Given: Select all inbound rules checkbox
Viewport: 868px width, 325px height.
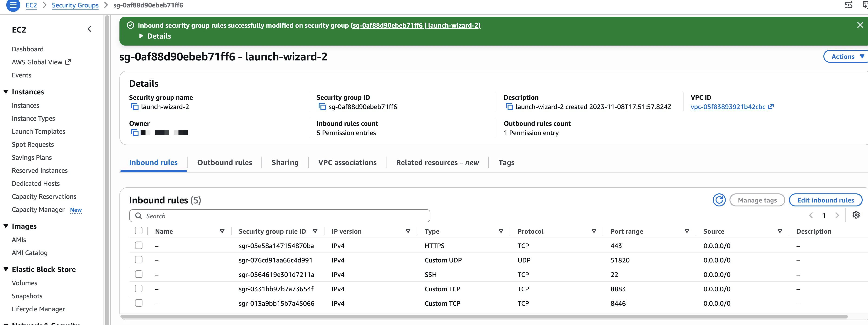Looking at the screenshot, I should 139,231.
